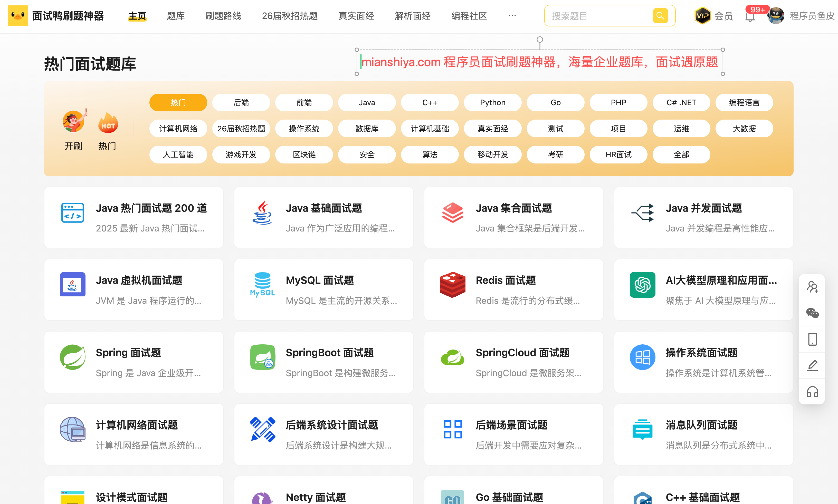Click the duck logo in the header
The width and height of the screenshot is (838, 504).
[x=18, y=16]
